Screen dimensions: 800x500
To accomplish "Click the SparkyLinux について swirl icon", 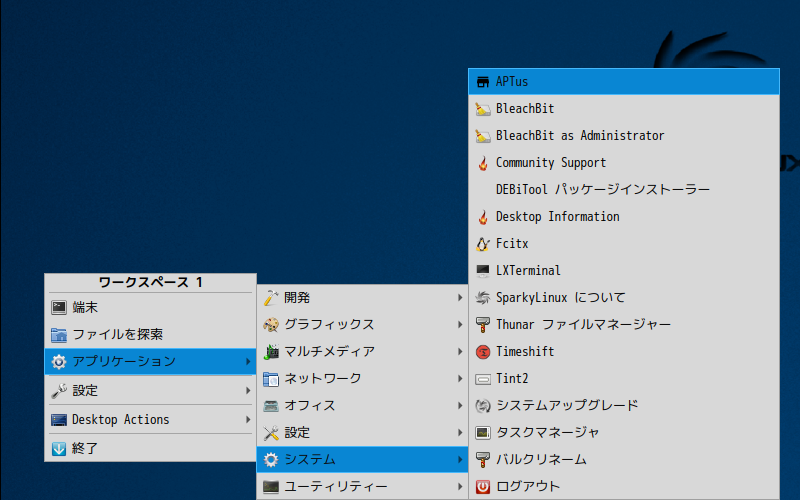I will pos(483,297).
